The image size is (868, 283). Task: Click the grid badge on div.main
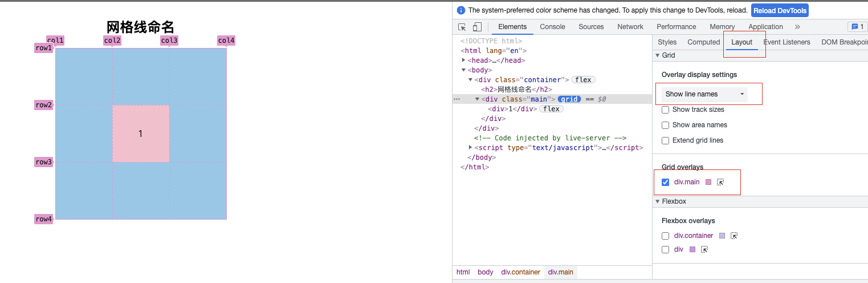569,99
